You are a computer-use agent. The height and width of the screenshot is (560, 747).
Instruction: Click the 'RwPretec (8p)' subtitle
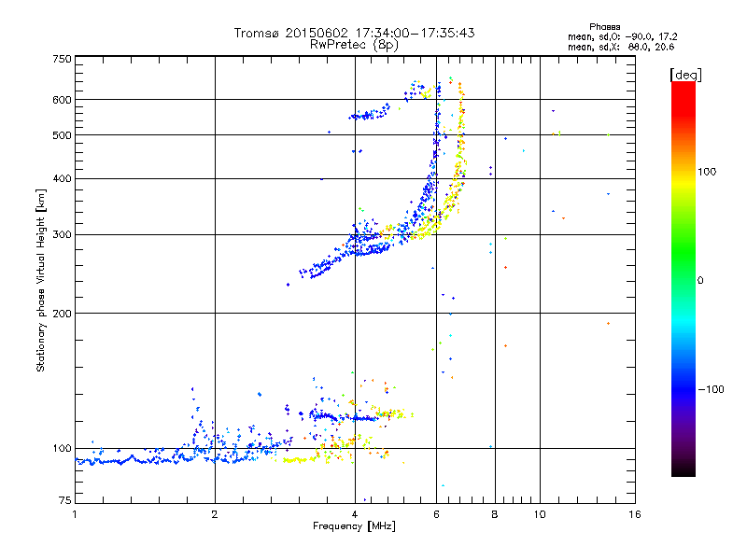354,45
